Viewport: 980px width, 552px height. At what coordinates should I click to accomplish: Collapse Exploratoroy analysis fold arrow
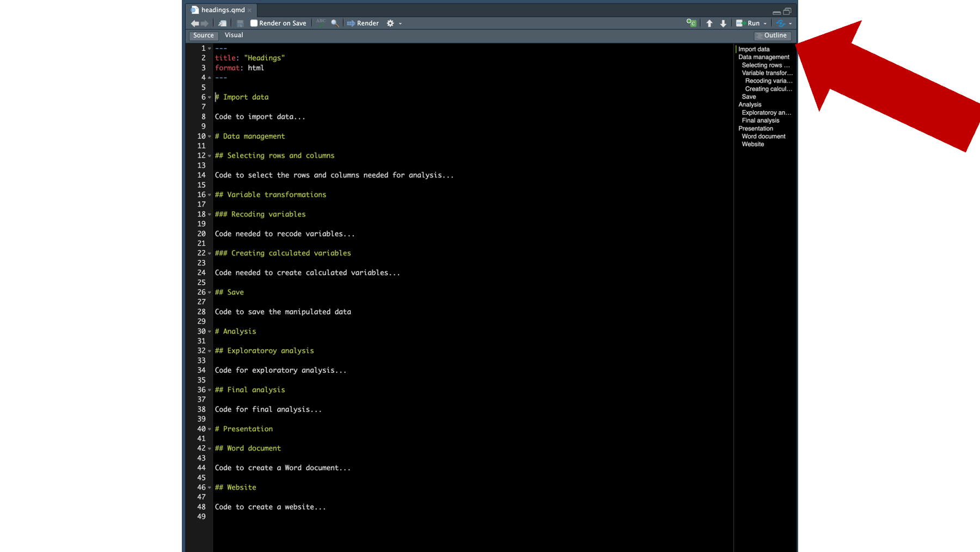pyautogui.click(x=210, y=351)
